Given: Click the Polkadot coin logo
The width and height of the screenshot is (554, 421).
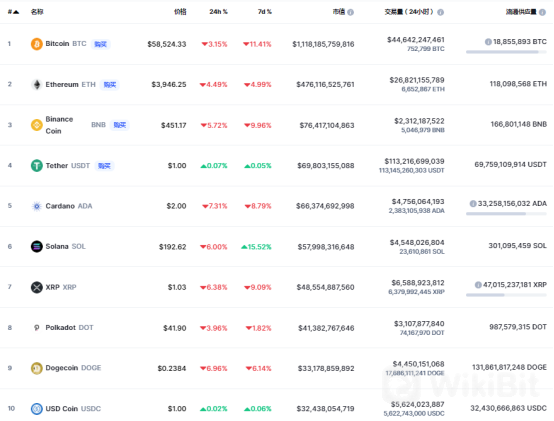Looking at the screenshot, I should coord(37,328).
